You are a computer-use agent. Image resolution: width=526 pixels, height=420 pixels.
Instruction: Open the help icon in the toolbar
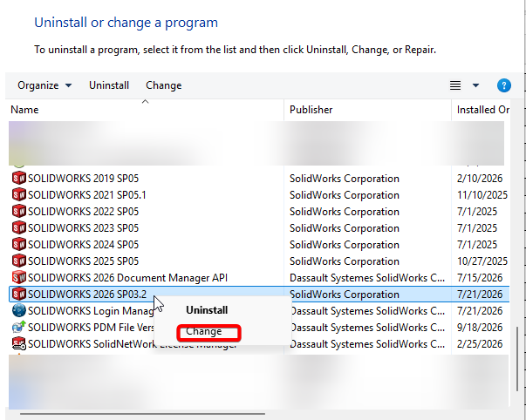pos(504,85)
